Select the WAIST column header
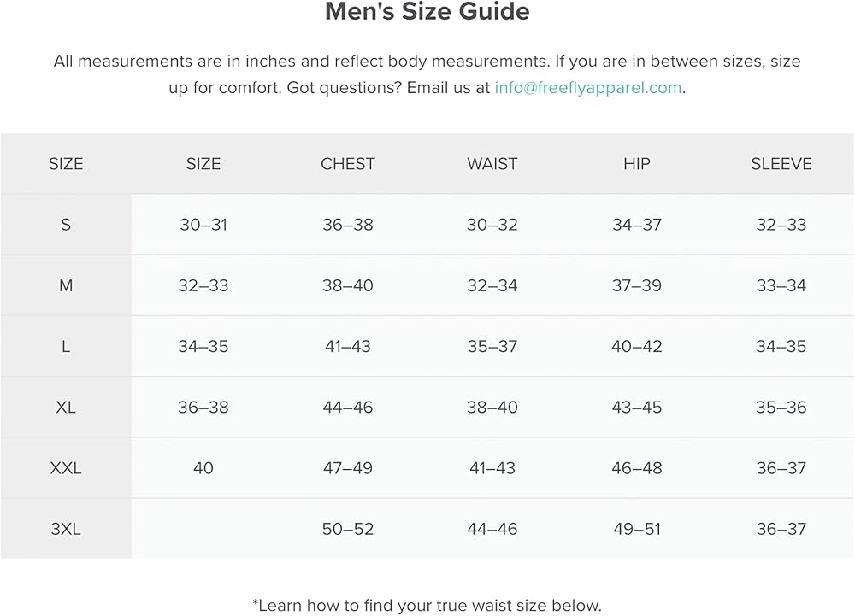The height and width of the screenshot is (616, 855). pyautogui.click(x=492, y=164)
